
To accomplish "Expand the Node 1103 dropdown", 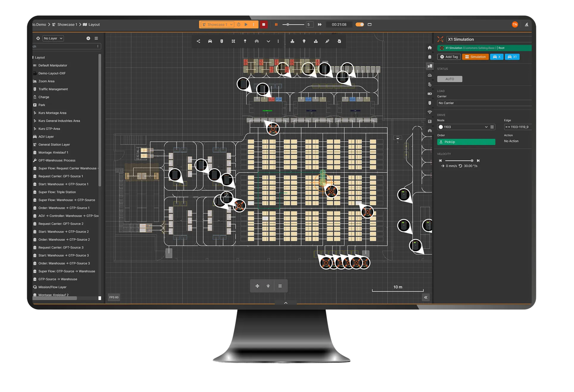I will (486, 127).
